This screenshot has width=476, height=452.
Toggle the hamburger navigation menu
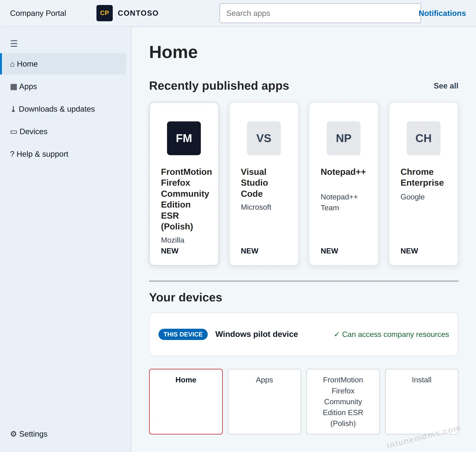pyautogui.click(x=14, y=43)
